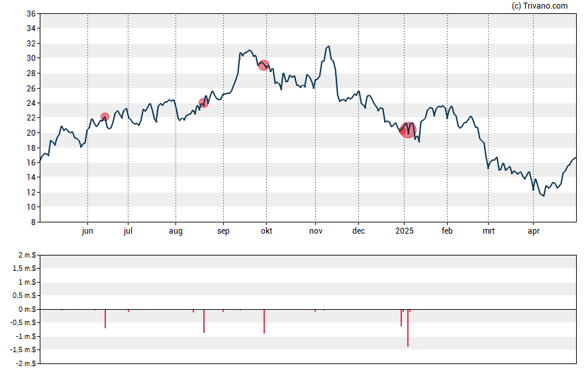Click the price axis label 36

coord(31,14)
